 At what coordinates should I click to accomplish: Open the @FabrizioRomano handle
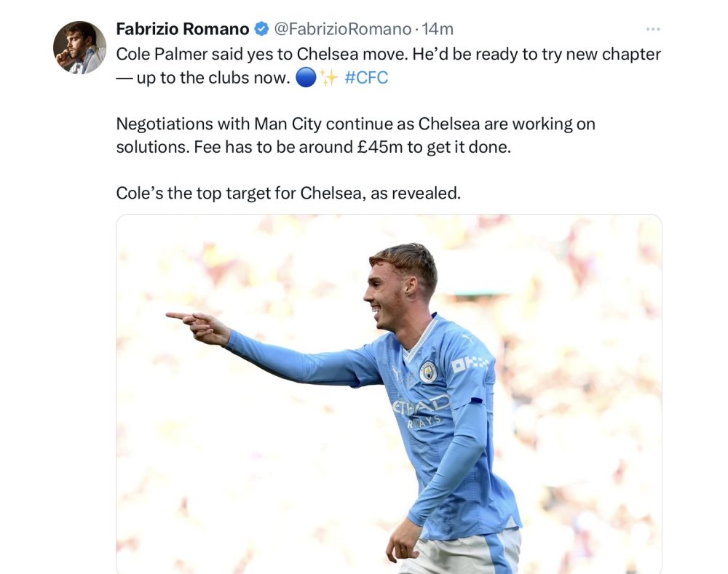(343, 29)
